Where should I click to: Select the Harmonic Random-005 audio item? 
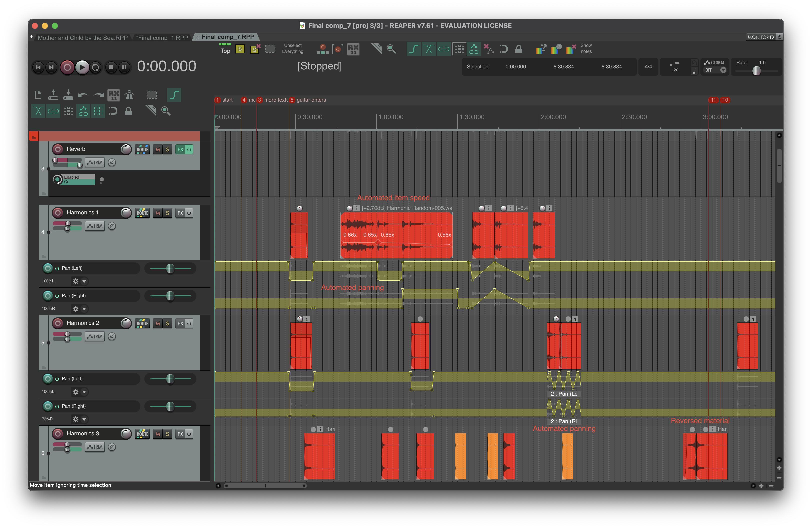tap(396, 235)
